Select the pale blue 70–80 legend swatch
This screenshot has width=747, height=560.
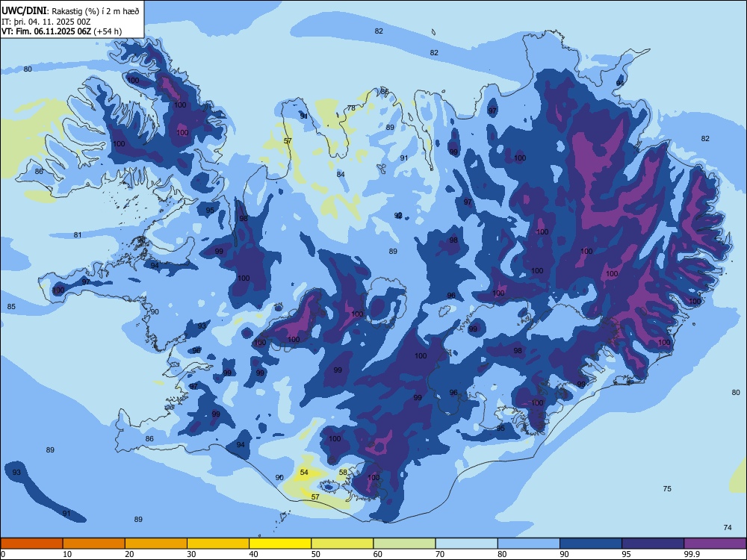pyautogui.click(x=466, y=544)
